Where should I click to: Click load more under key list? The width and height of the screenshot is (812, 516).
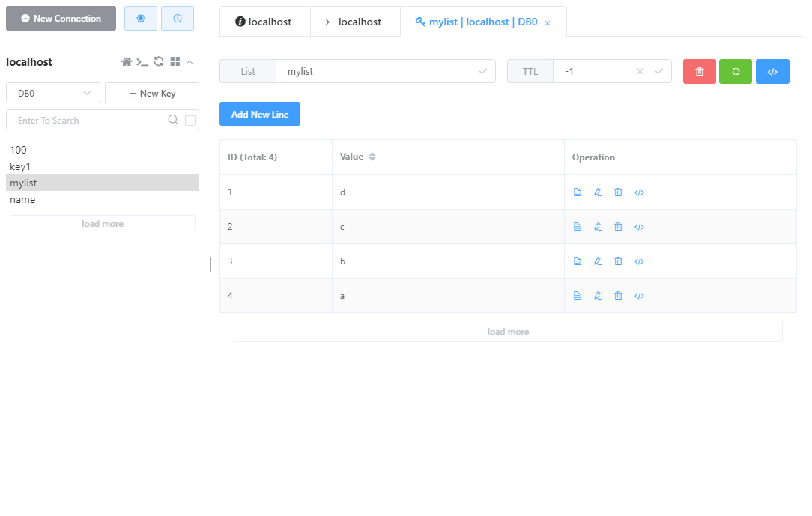tap(103, 224)
